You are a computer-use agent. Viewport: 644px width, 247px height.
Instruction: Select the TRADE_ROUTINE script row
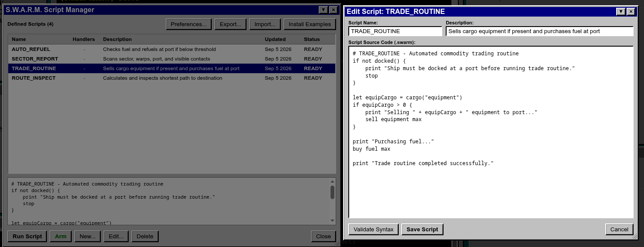point(172,68)
